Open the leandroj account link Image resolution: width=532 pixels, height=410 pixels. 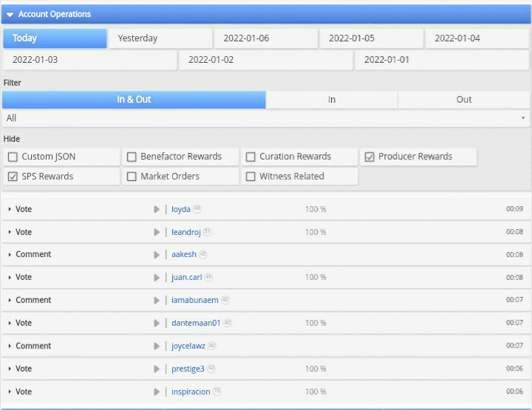tap(186, 232)
